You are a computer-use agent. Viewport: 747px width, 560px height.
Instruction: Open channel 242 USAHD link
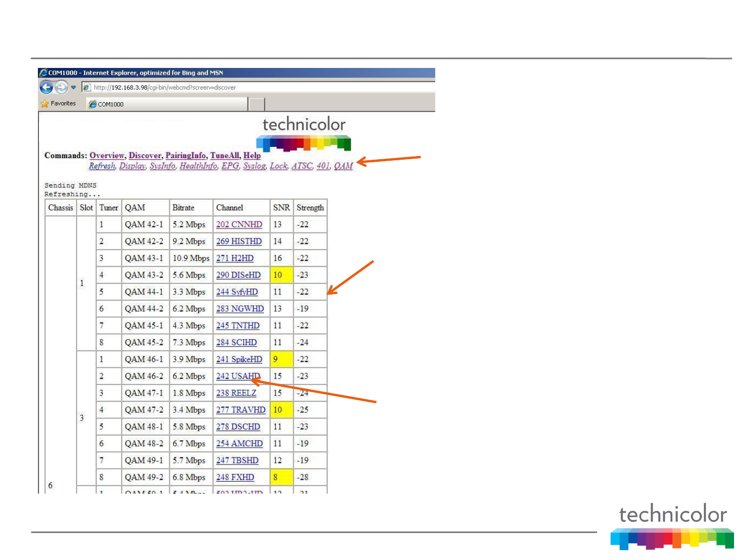point(238,376)
